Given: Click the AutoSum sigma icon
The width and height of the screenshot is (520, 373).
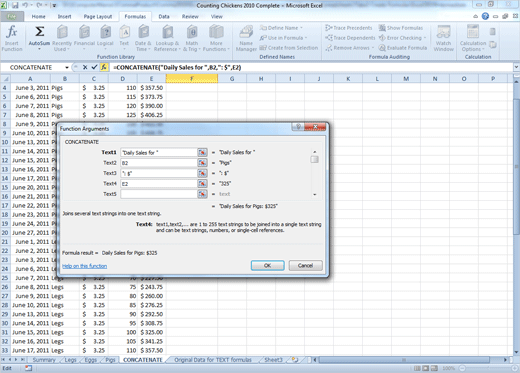Looking at the screenshot, I should pyautogui.click(x=39, y=32).
